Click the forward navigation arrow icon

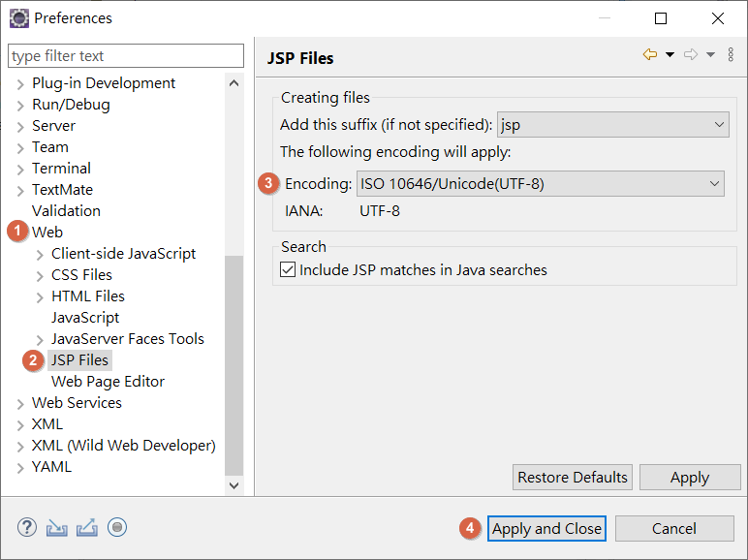point(690,54)
